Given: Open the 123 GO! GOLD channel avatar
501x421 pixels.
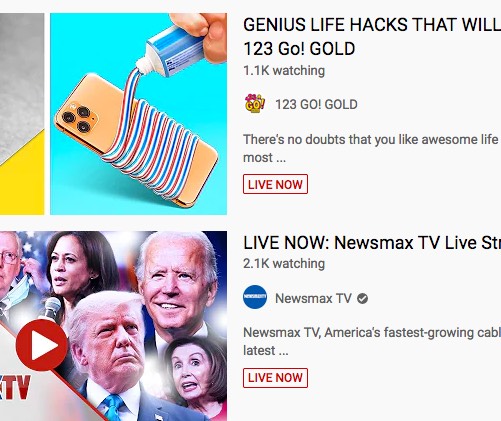Looking at the screenshot, I should pos(255,104).
